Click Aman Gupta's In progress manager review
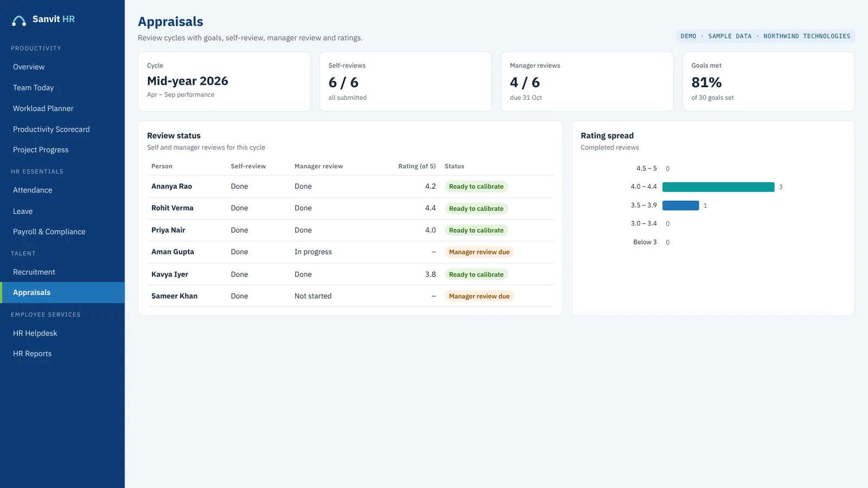Screen dimensions: 868x488 [x=313, y=252]
